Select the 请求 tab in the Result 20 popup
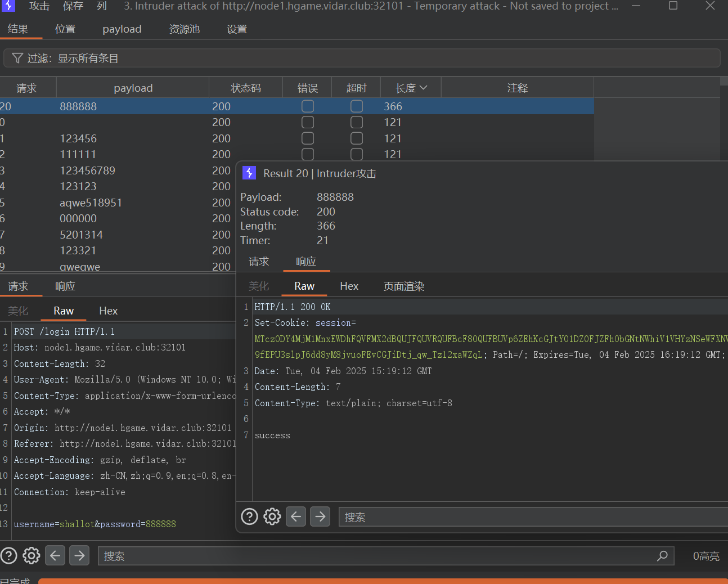Image resolution: width=728 pixels, height=584 pixels. tap(259, 262)
